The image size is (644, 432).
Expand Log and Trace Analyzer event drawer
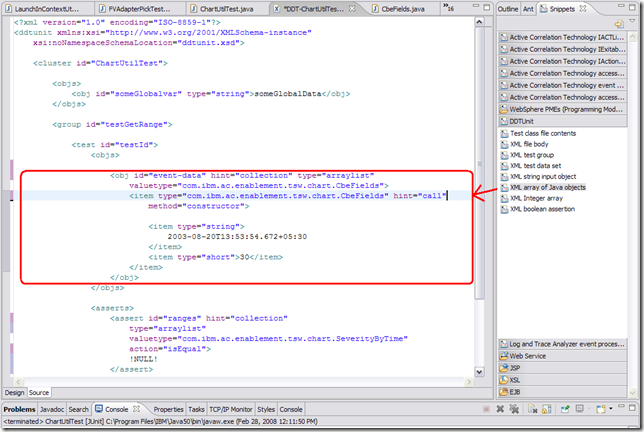coord(562,344)
